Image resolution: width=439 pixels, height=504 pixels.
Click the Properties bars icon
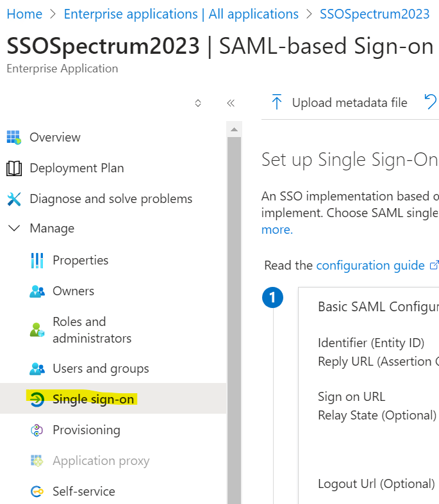[37, 261]
